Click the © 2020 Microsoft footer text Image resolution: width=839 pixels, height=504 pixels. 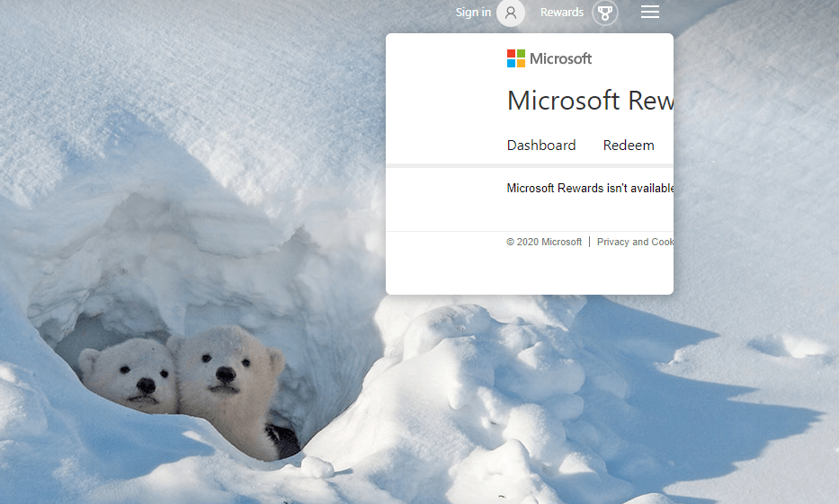(544, 242)
